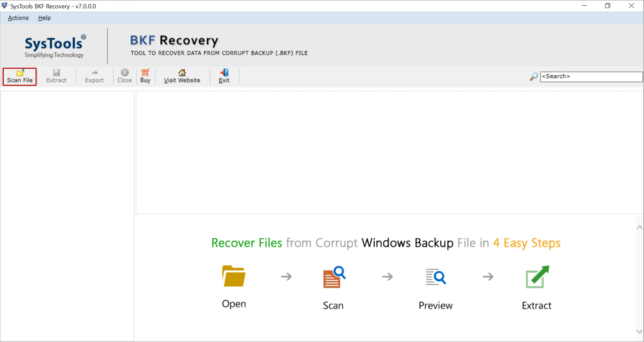Click the '4 Easy Steps' text
Viewport: 644px width, 342px height.
tap(527, 243)
